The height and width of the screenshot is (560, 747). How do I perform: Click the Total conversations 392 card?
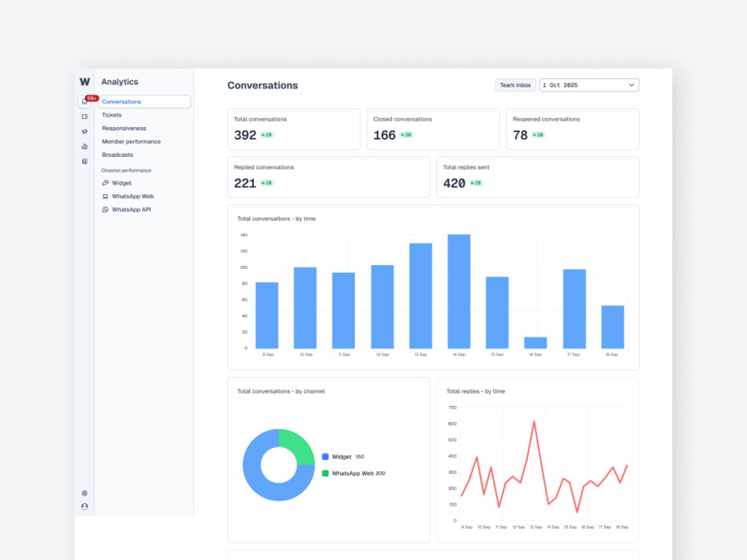coord(294,129)
